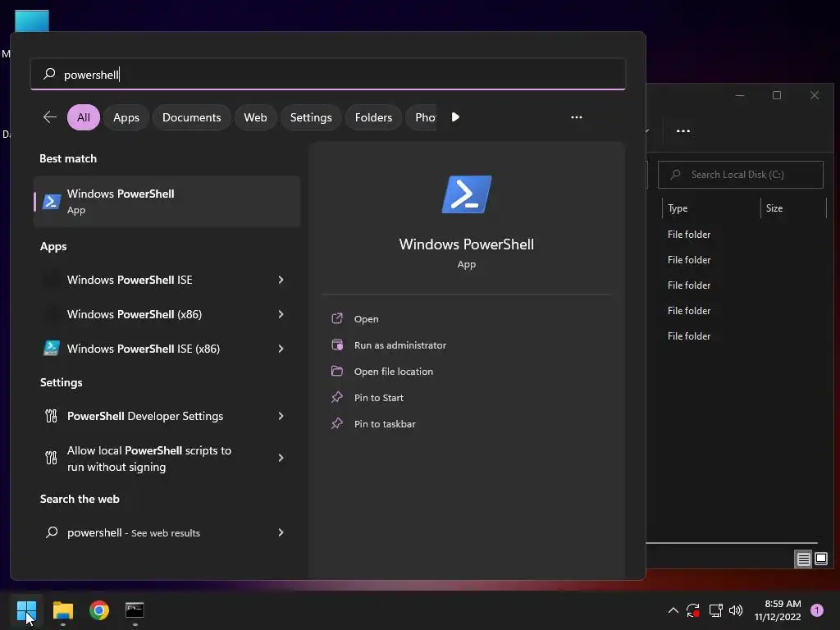Open the notification badge showing 1

pyautogui.click(x=817, y=609)
